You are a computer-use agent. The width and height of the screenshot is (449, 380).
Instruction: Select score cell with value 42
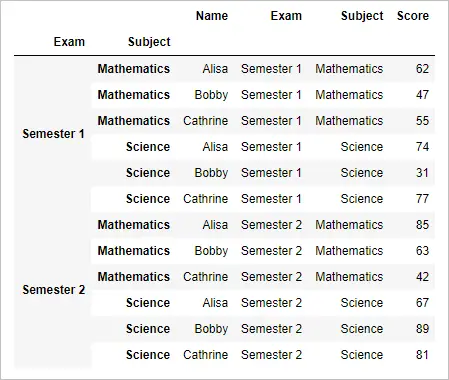(x=422, y=277)
